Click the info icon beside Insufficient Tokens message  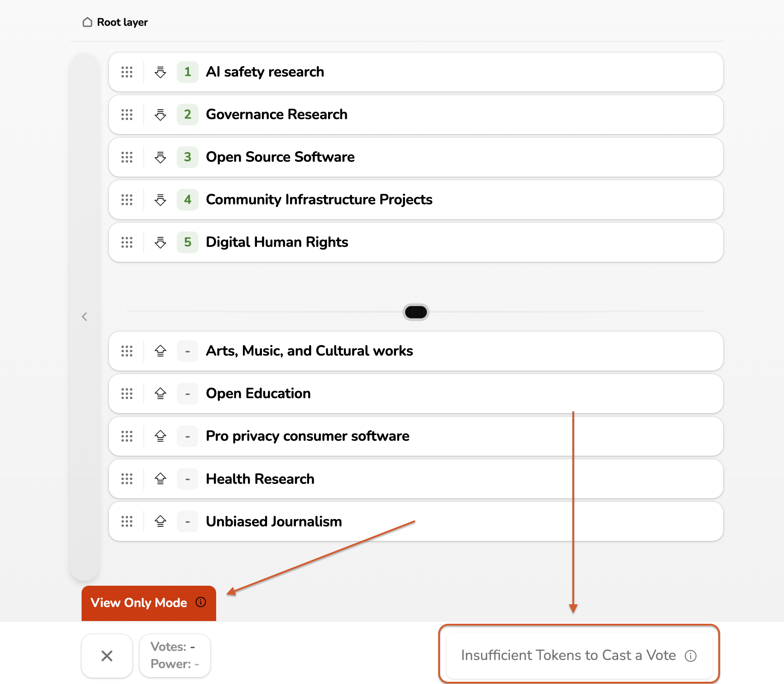(x=691, y=656)
